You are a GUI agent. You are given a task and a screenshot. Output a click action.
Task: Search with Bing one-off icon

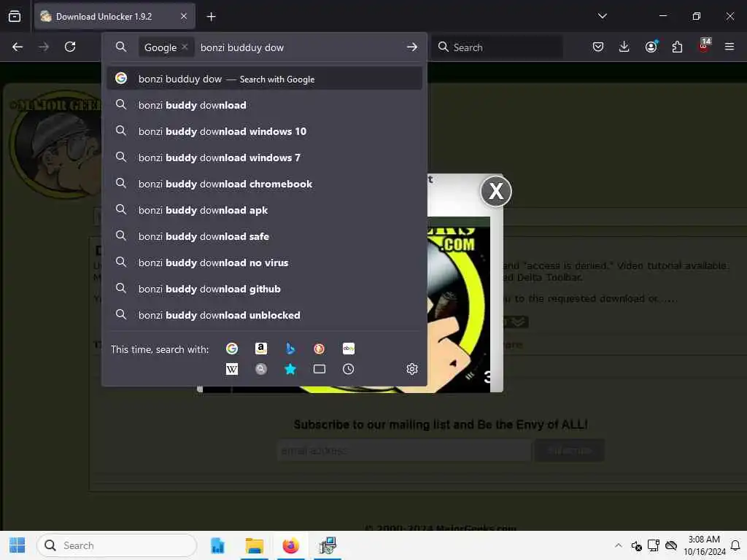290,349
